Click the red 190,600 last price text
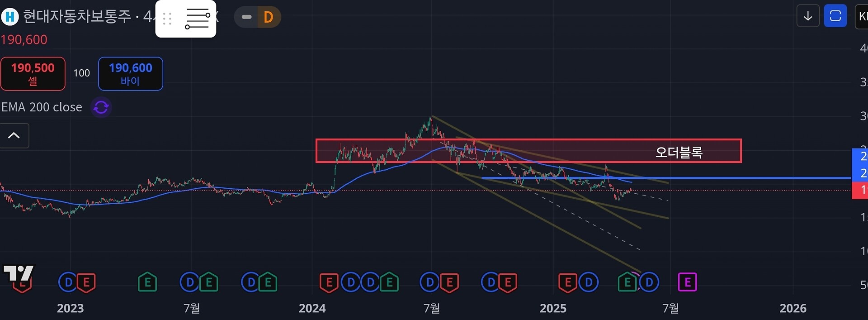 [24, 40]
